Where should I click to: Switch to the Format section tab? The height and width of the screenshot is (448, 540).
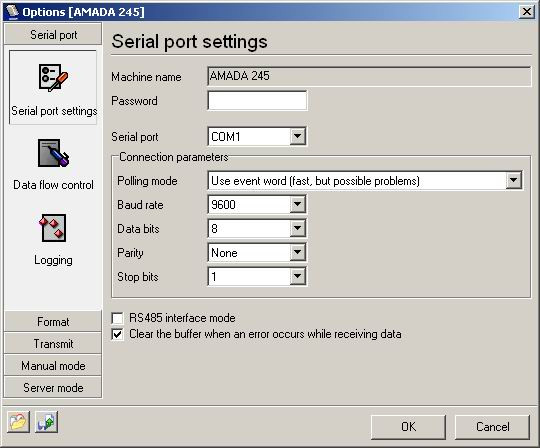point(53,322)
